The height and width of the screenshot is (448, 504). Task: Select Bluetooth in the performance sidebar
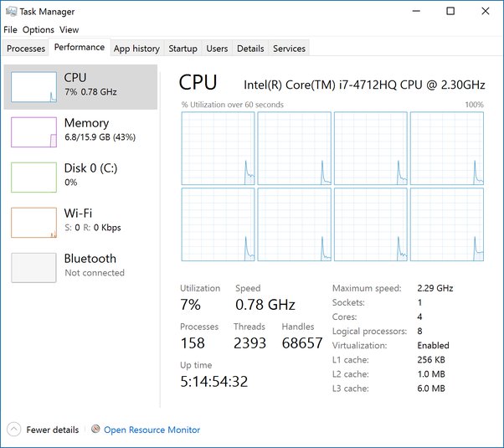[x=80, y=268]
